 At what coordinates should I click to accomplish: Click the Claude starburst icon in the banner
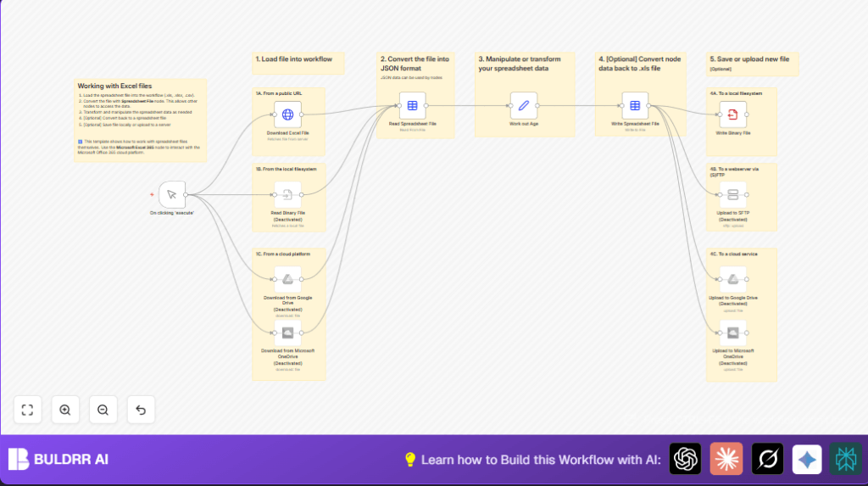[x=726, y=459]
